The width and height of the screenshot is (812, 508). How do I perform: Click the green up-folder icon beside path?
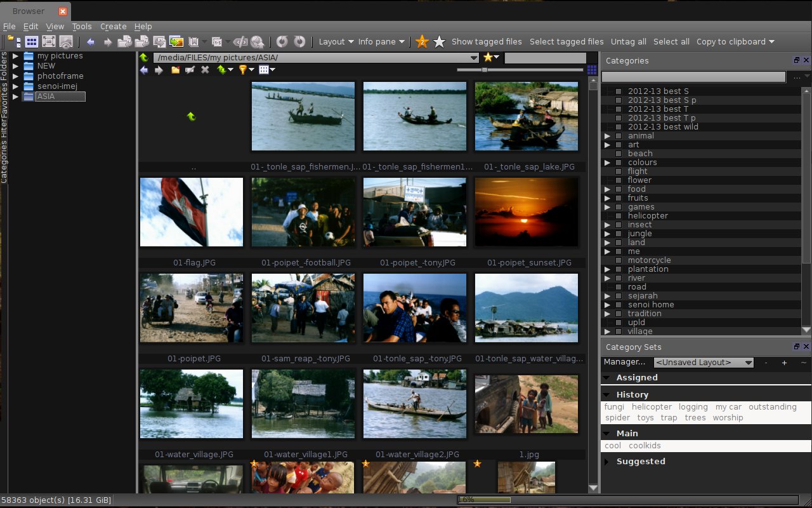pyautogui.click(x=144, y=58)
